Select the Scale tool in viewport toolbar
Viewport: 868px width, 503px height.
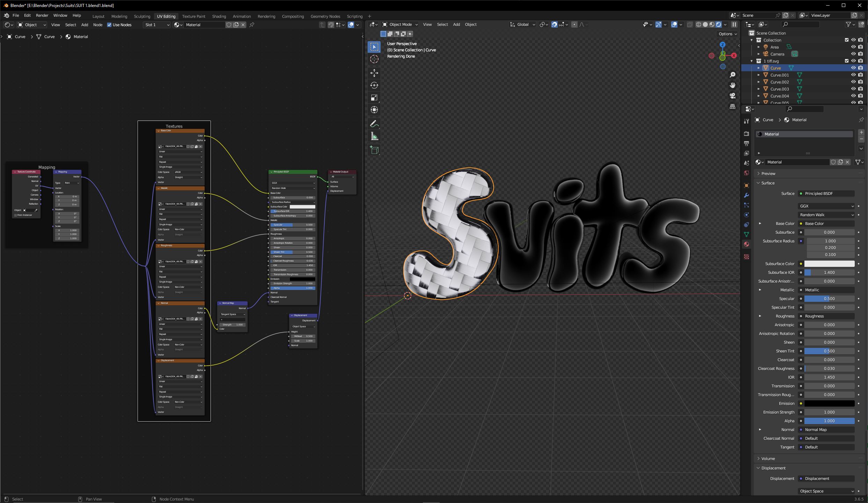[374, 97]
